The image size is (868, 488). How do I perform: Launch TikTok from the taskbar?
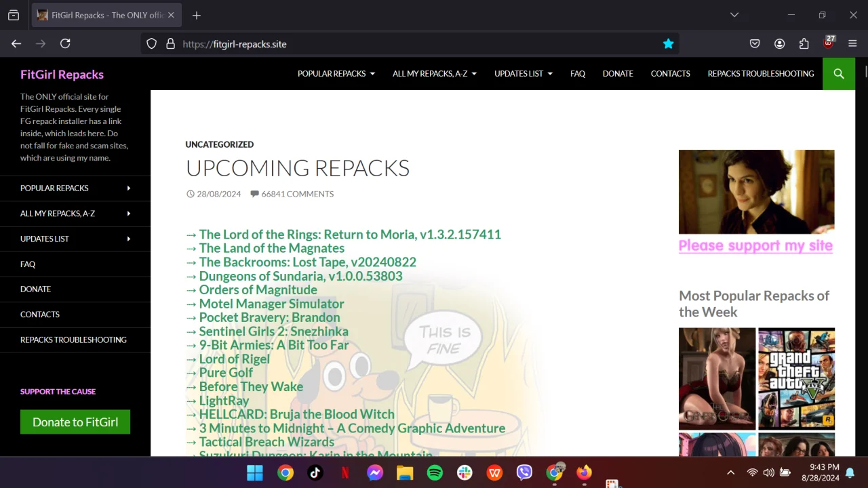coord(315,472)
